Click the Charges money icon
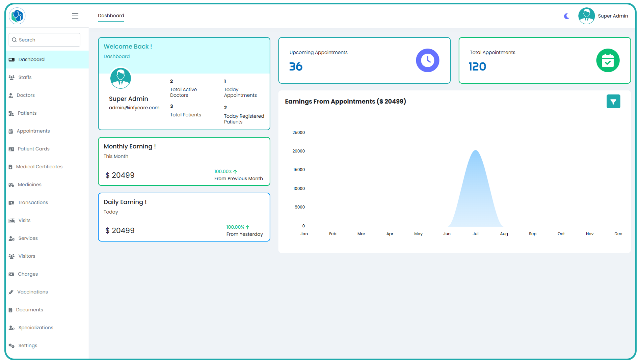Screen dimensions: 640x364 11,274
